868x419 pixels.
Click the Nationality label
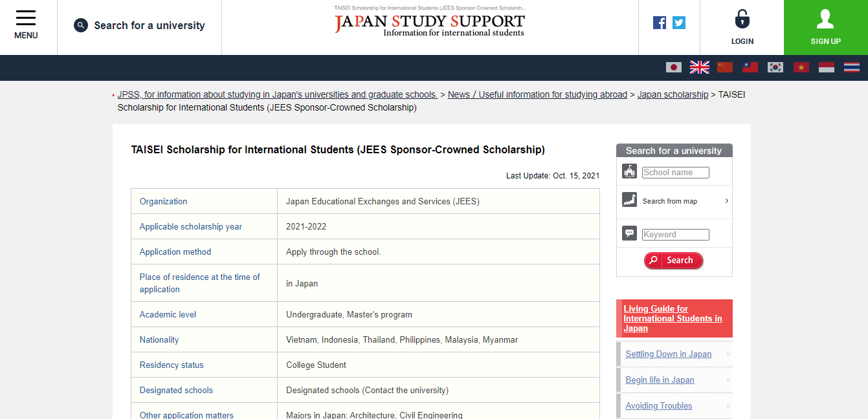pyautogui.click(x=159, y=340)
